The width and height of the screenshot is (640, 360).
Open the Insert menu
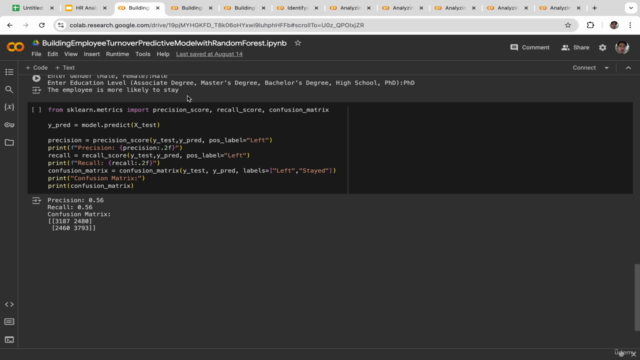click(x=91, y=54)
